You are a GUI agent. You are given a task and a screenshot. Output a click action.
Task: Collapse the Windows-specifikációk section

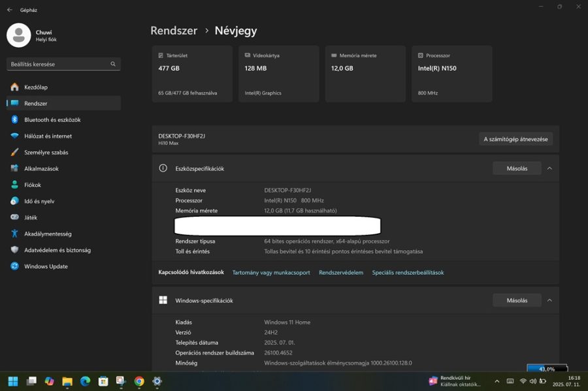[x=549, y=300]
